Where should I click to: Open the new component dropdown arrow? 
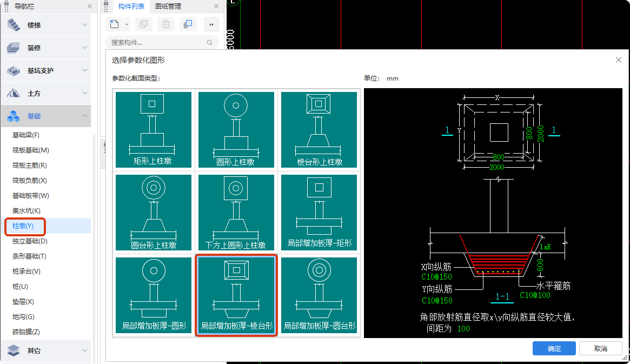127,24
